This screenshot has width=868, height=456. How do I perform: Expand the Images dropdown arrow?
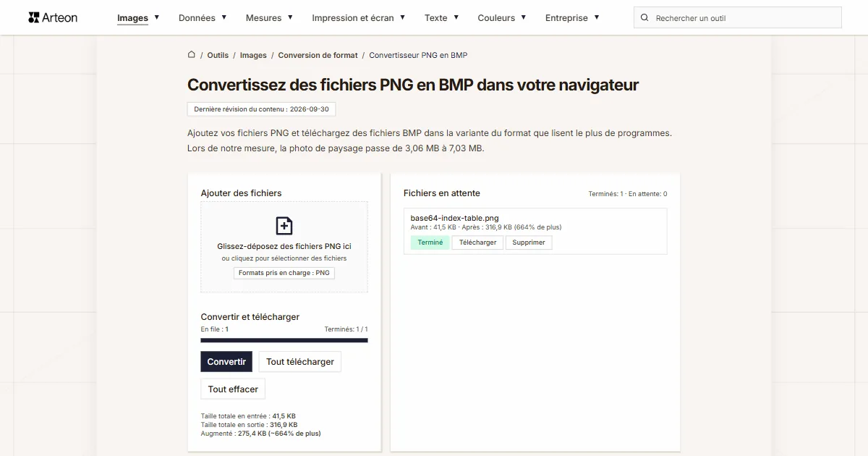pos(157,17)
